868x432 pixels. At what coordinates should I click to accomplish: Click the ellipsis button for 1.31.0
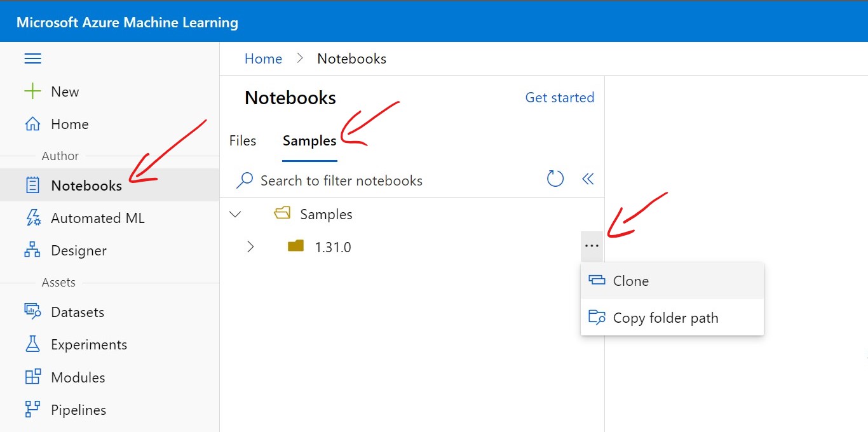[x=592, y=246]
